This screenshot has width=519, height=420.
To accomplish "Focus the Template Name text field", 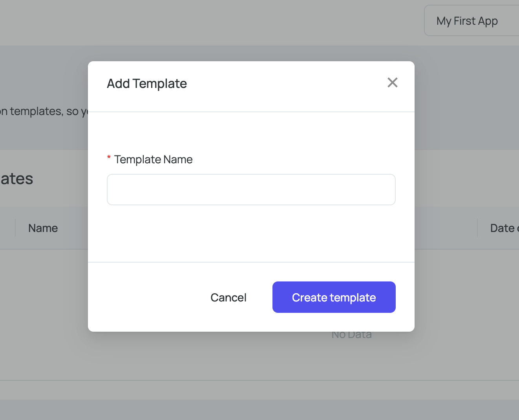I will click(251, 190).
